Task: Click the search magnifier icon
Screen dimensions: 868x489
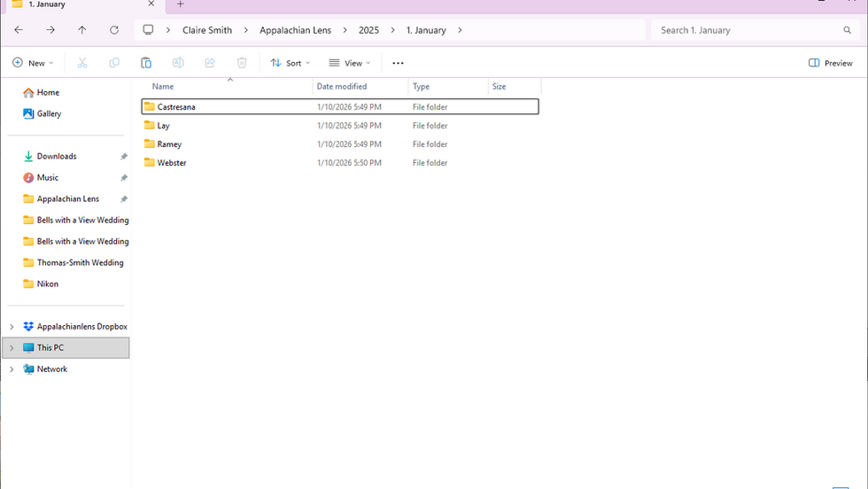Action: [x=847, y=30]
